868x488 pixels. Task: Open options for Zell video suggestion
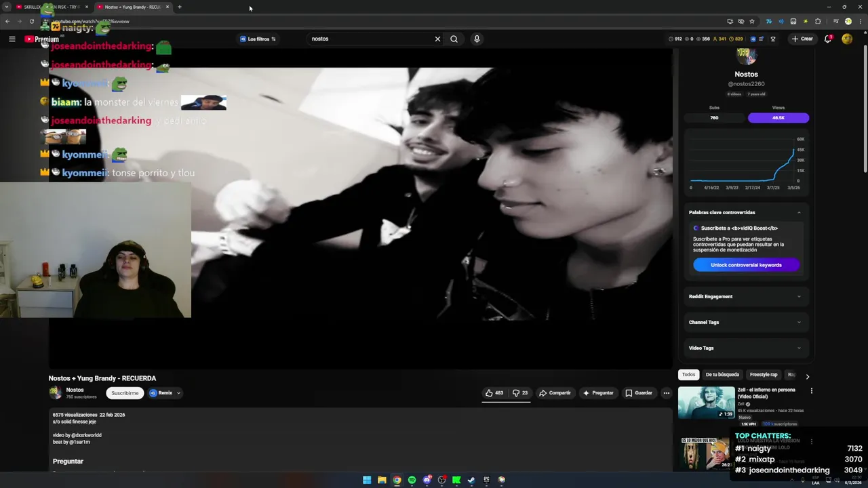click(811, 390)
